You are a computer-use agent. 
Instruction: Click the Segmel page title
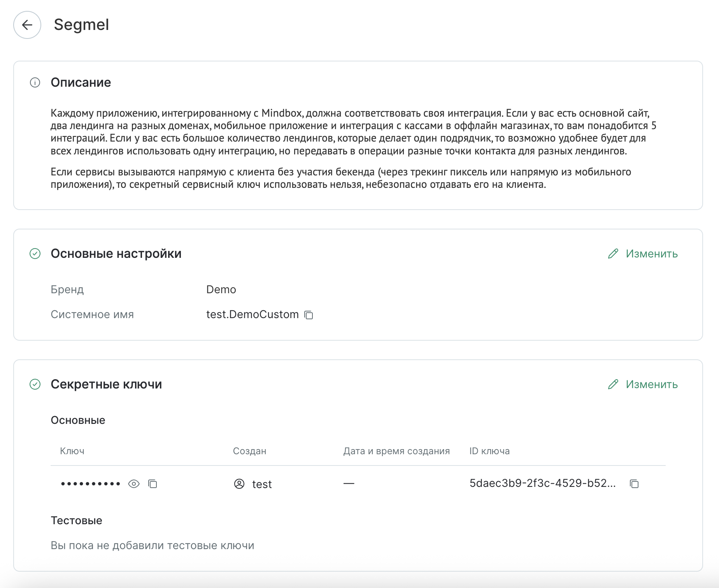pyautogui.click(x=81, y=25)
